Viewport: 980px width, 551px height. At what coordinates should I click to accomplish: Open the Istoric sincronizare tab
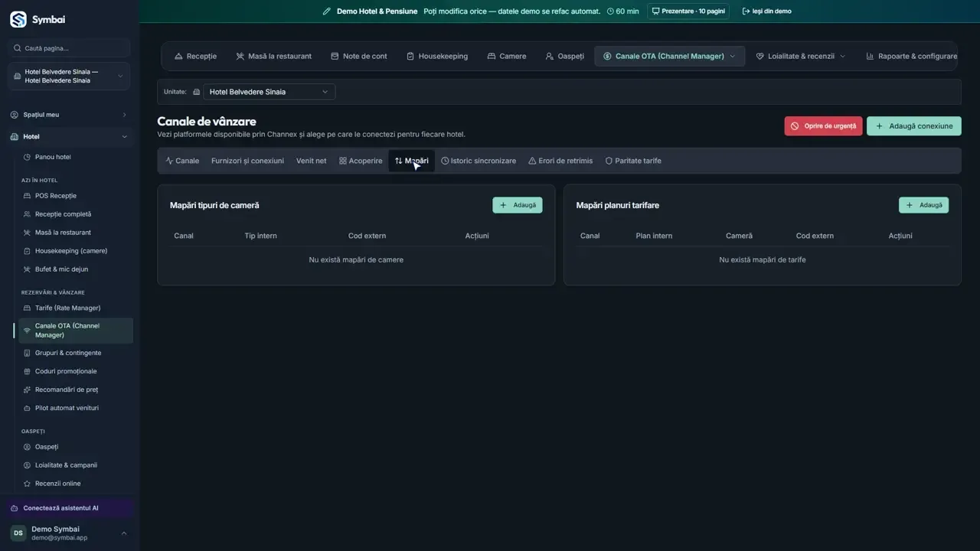coord(479,161)
